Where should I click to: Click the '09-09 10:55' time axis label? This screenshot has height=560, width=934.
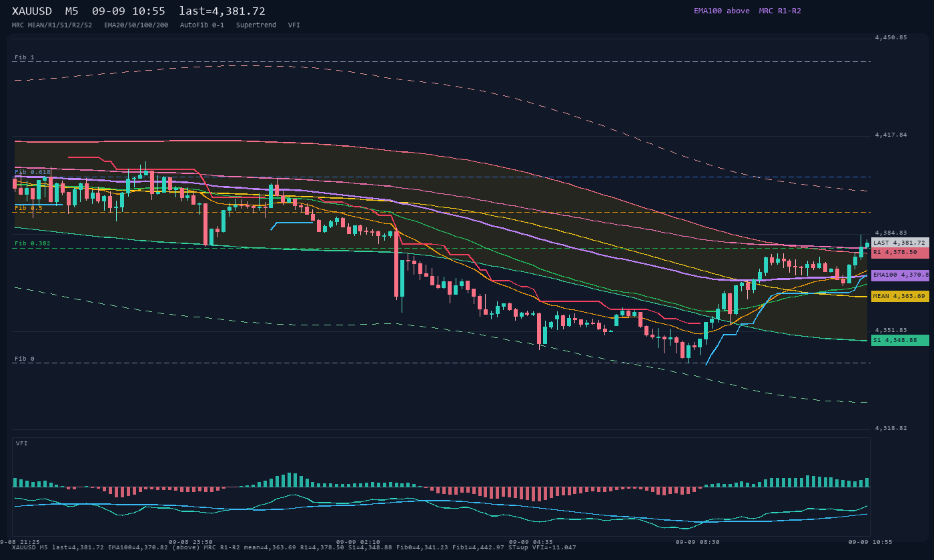[x=871, y=542]
